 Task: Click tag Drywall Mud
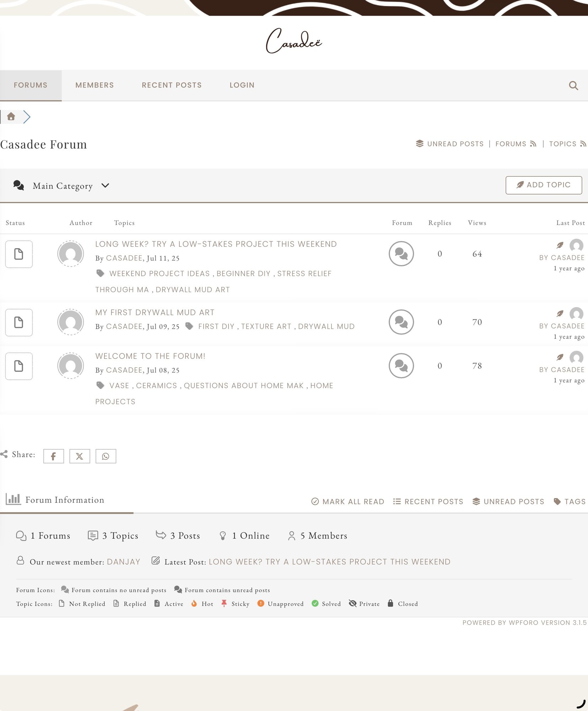(326, 326)
